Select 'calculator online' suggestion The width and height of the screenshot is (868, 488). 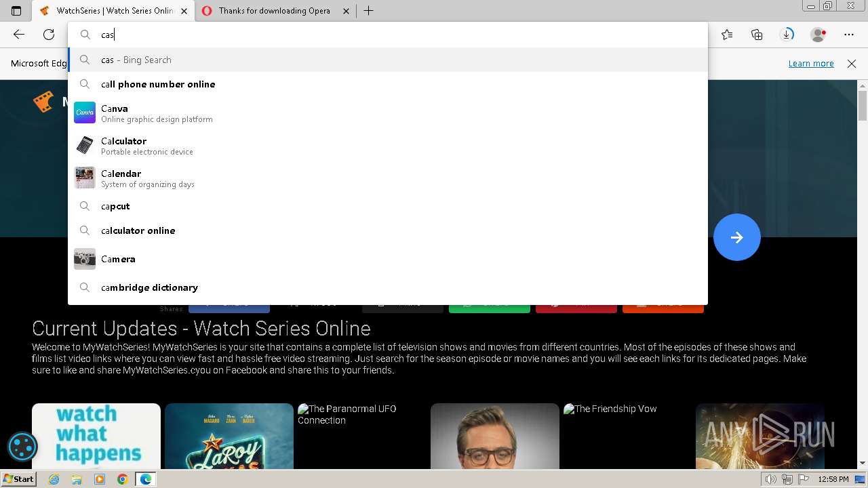[x=388, y=230]
